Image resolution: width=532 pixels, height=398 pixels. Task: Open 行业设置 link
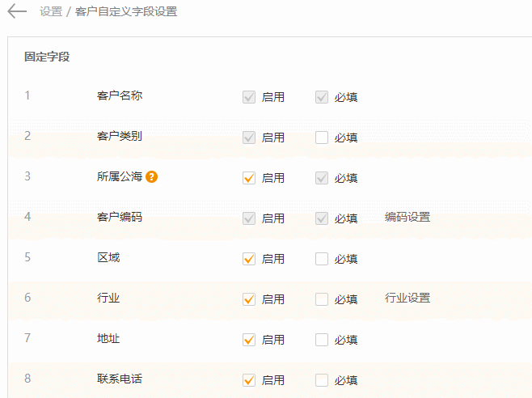click(x=407, y=298)
